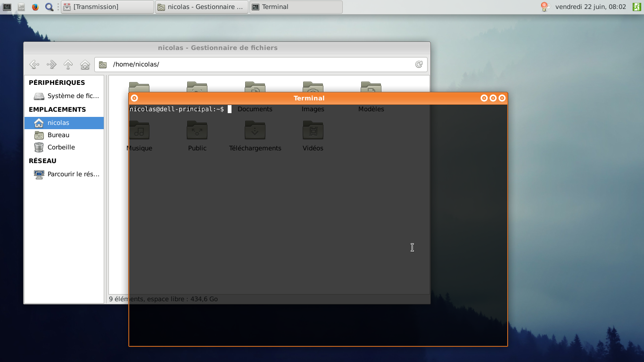Click the PÉRIPHÉRIQUES sidebar heading
644x362 pixels.
tap(57, 82)
